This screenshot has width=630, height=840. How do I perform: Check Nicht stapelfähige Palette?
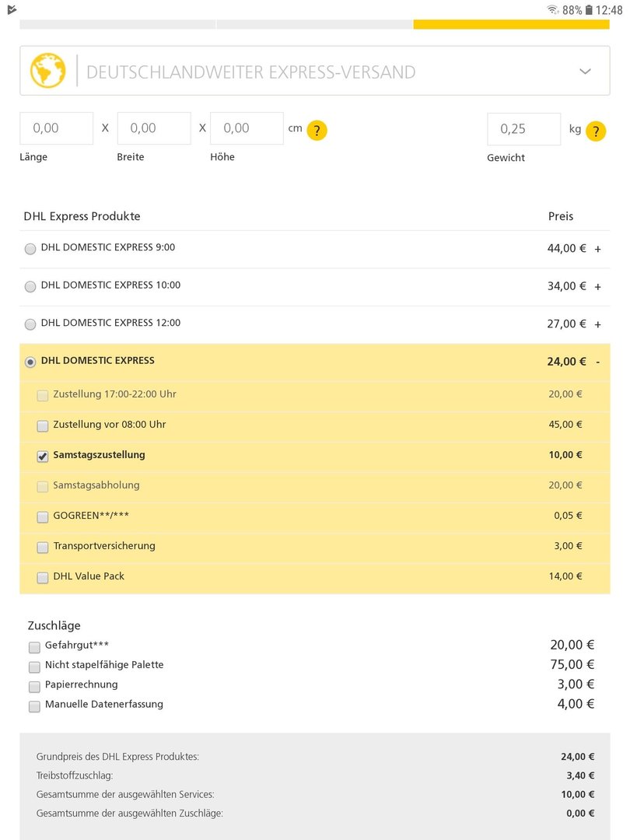[x=34, y=667]
